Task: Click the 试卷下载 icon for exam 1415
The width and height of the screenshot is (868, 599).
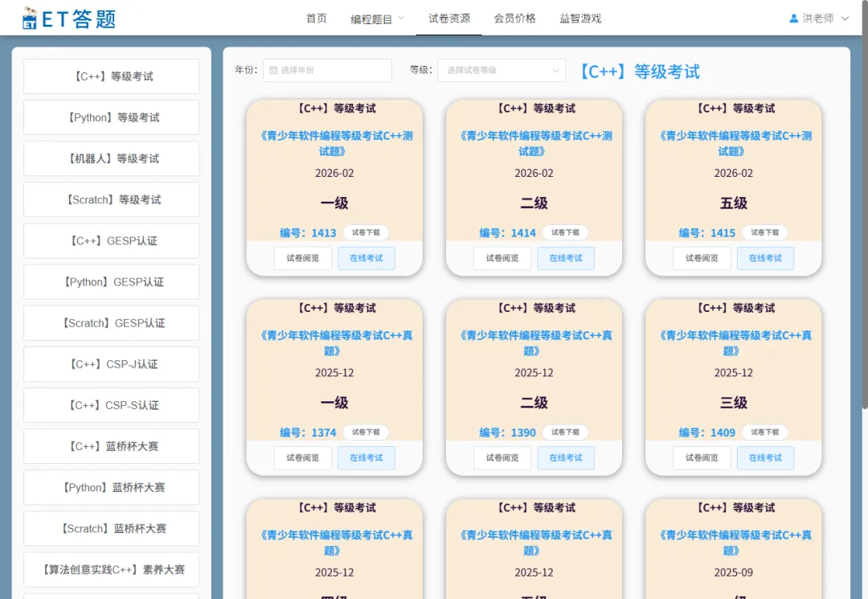Action: [x=765, y=232]
